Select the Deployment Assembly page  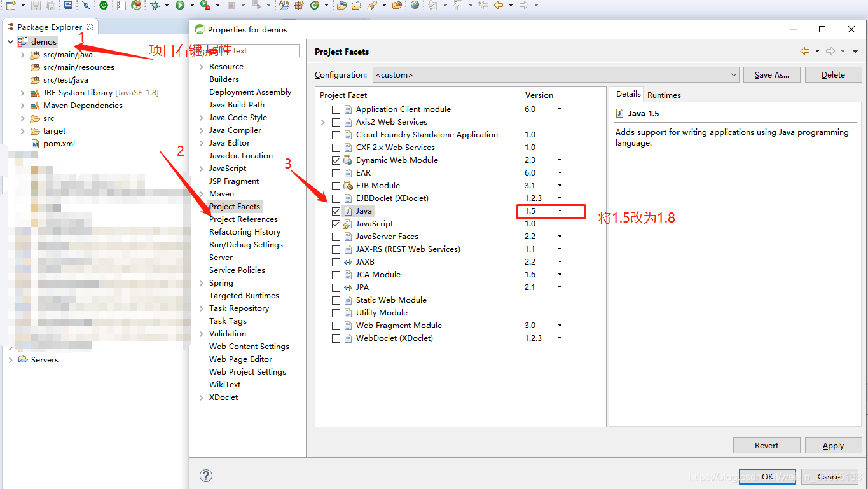coord(250,92)
